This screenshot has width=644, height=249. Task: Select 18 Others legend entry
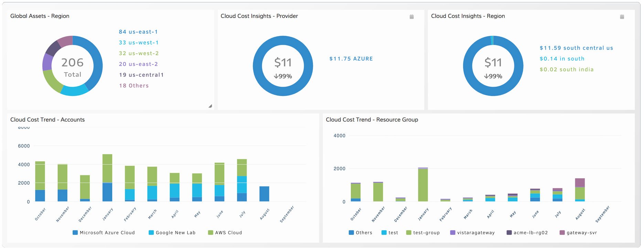tap(134, 86)
